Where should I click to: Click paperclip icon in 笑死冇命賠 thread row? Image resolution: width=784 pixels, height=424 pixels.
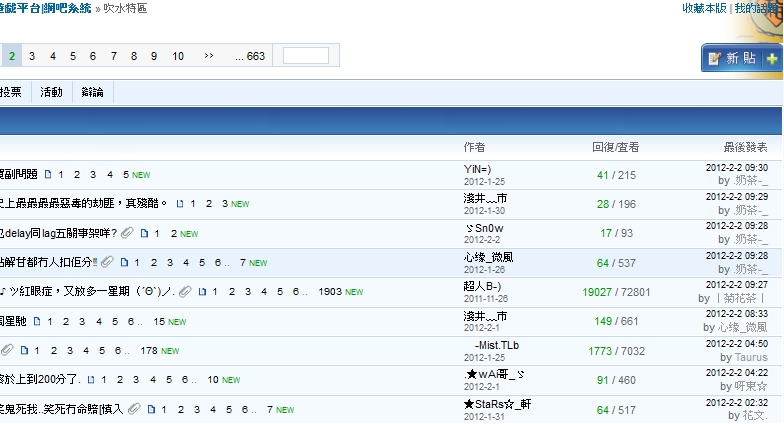pos(134,408)
